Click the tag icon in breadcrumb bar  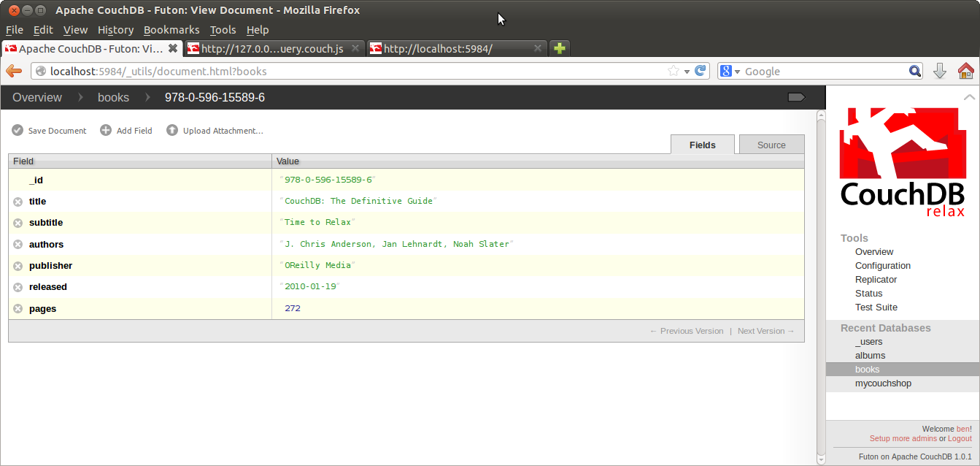[x=797, y=97]
